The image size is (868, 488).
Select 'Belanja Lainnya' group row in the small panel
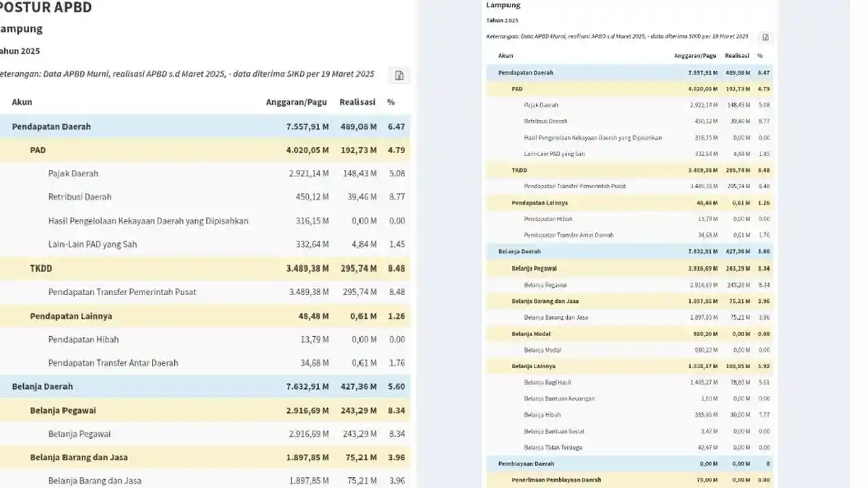pos(628,366)
